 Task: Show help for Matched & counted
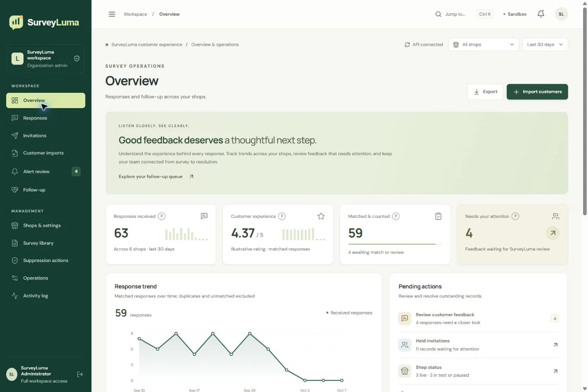396,216
